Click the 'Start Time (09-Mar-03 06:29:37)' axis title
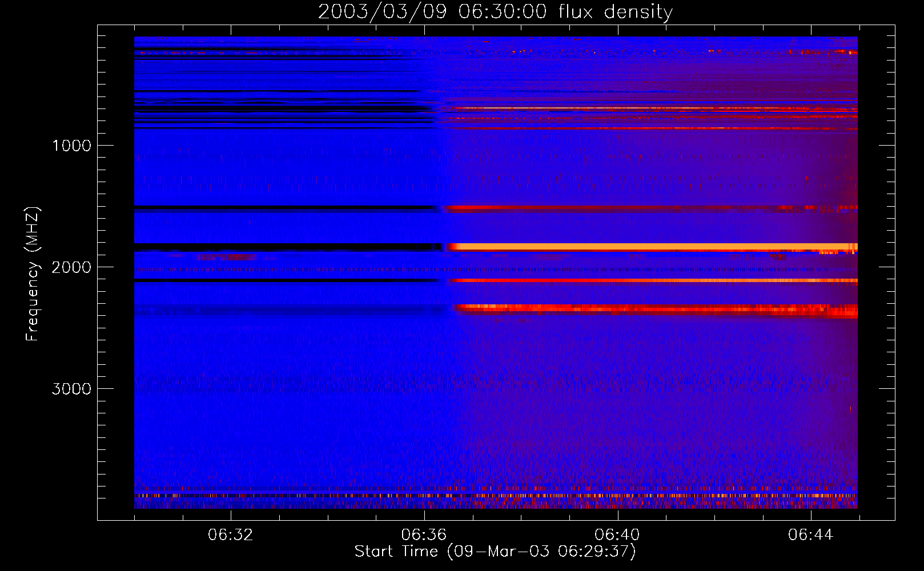Viewport: 924px width, 571px height. pyautogui.click(x=495, y=552)
